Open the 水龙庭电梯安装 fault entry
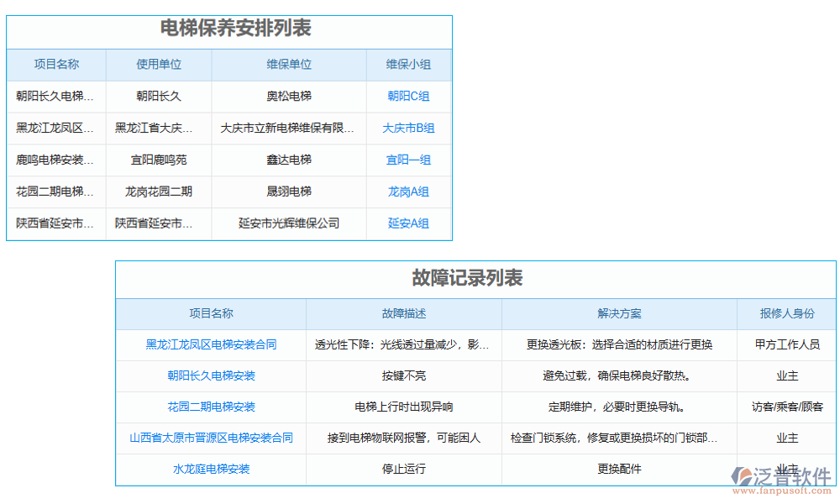 [x=210, y=469]
